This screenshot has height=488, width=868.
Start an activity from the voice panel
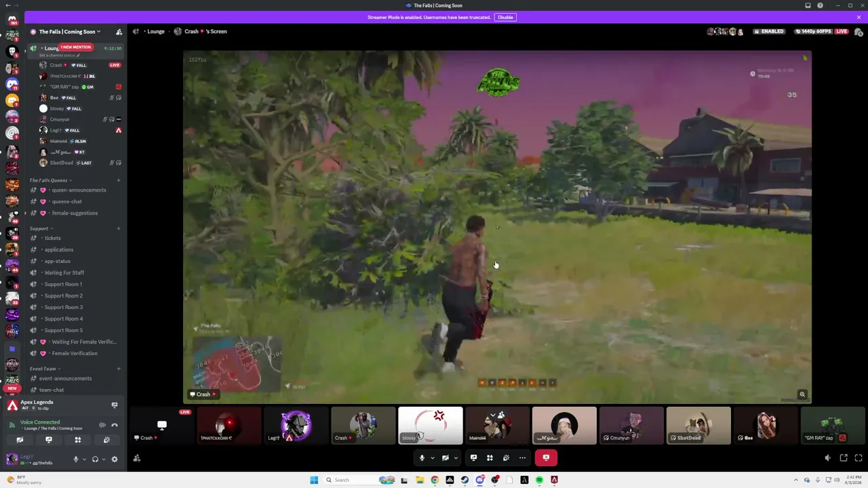pos(78,440)
